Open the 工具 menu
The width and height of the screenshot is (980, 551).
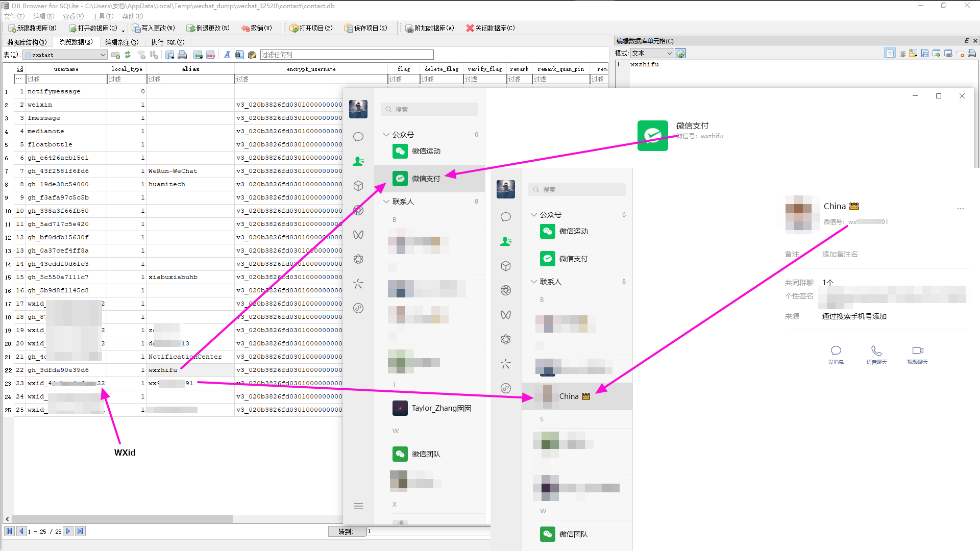[103, 16]
